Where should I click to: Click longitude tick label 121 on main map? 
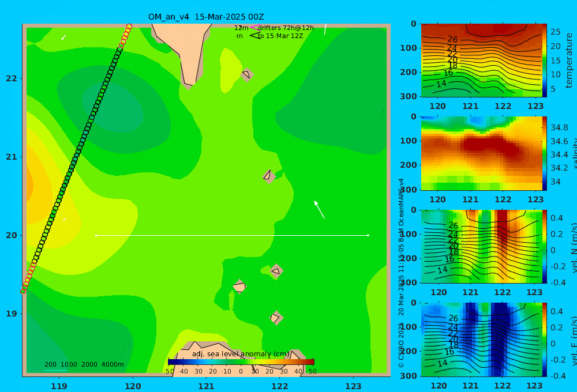point(206,386)
